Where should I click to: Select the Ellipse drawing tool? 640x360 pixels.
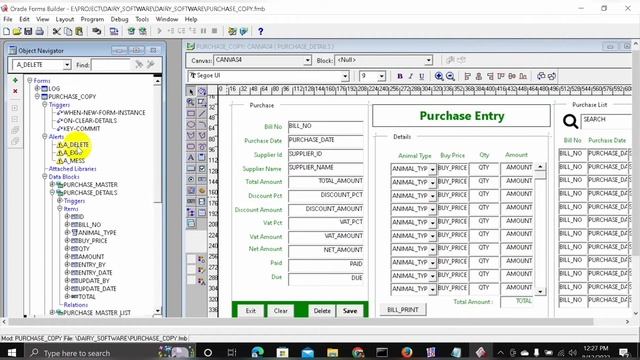pos(191,124)
